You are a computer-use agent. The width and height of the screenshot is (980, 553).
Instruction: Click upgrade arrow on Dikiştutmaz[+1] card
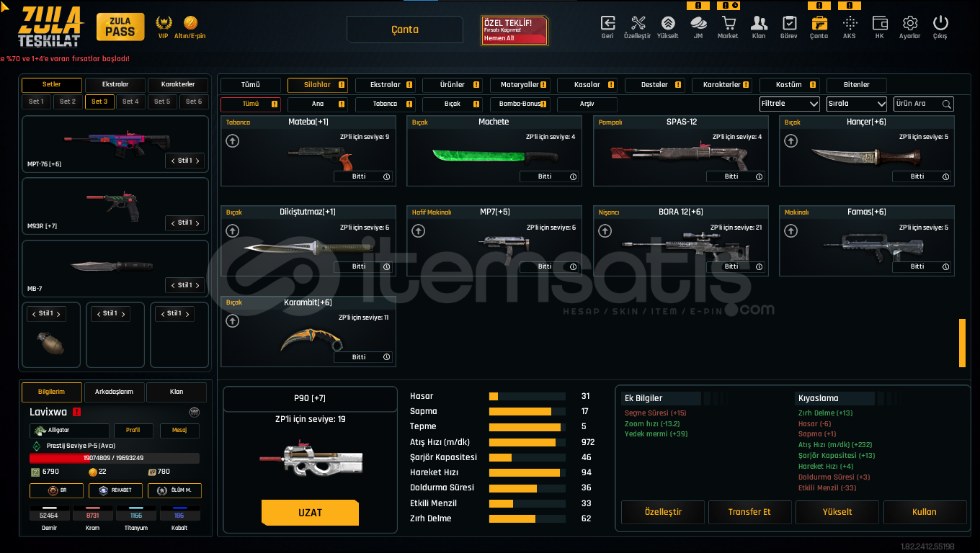coord(233,231)
